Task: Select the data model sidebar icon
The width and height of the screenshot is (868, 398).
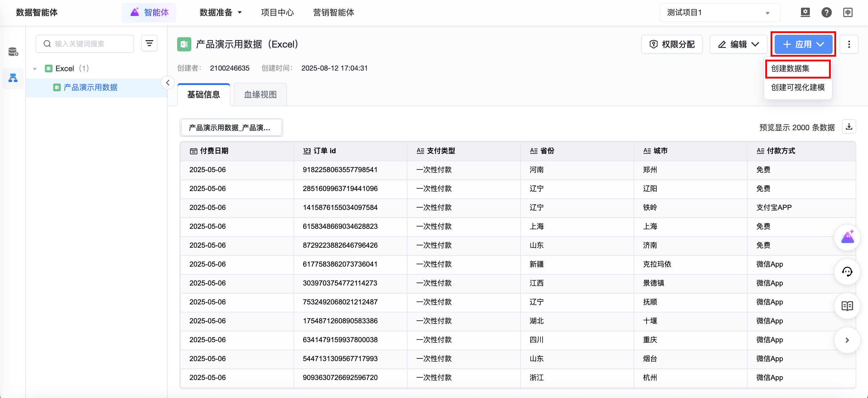Action: (x=13, y=78)
